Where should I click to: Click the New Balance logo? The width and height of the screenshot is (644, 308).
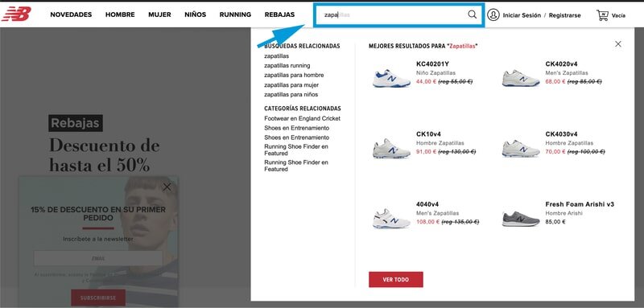coord(16,14)
